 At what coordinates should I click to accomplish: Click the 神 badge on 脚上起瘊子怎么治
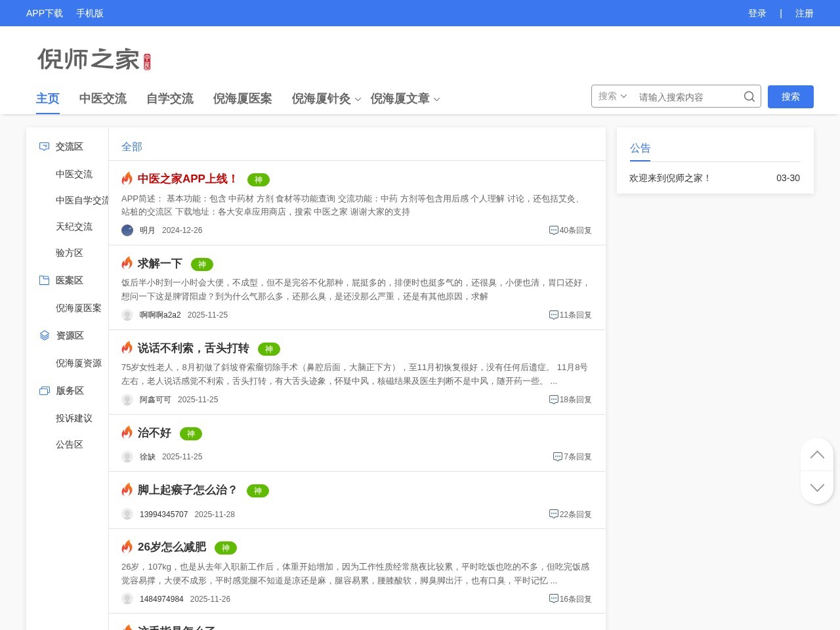click(x=258, y=491)
